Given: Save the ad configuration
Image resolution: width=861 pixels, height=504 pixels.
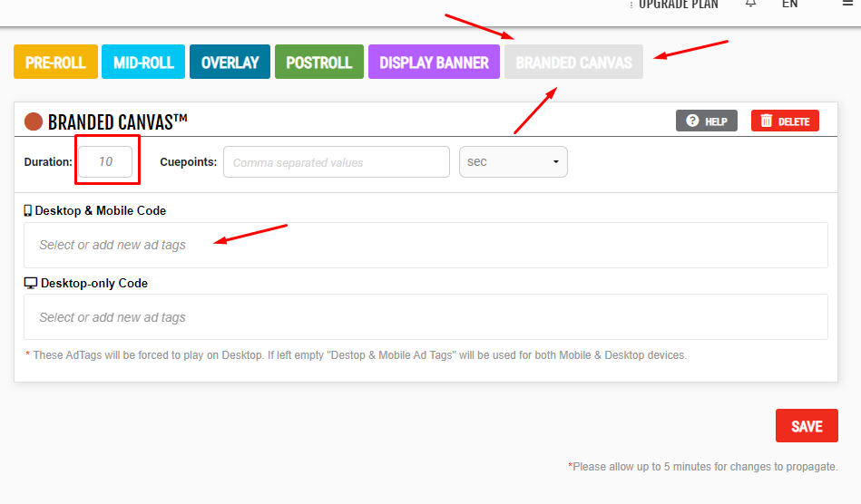Looking at the screenshot, I should [807, 425].
